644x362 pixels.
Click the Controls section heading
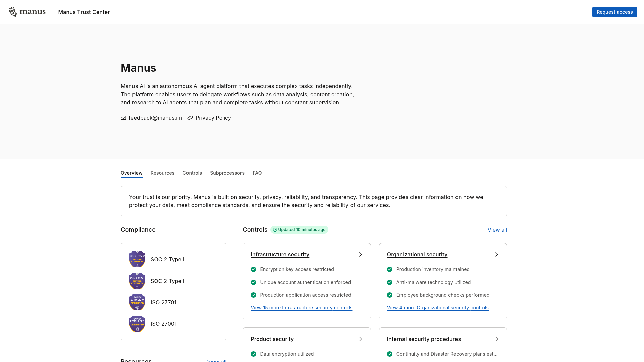click(255, 230)
